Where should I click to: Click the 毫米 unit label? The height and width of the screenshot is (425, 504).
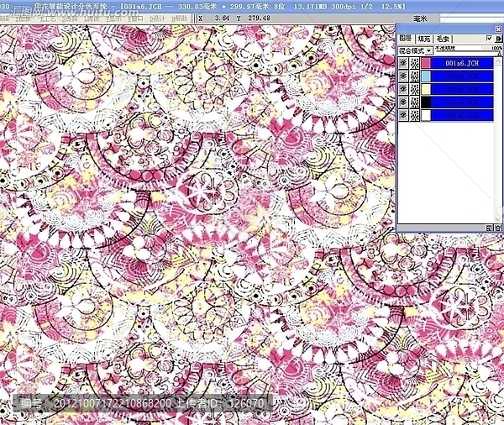[x=421, y=18]
